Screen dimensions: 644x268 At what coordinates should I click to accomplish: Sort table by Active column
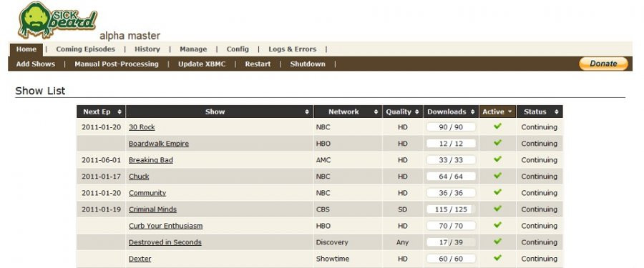[x=497, y=111]
